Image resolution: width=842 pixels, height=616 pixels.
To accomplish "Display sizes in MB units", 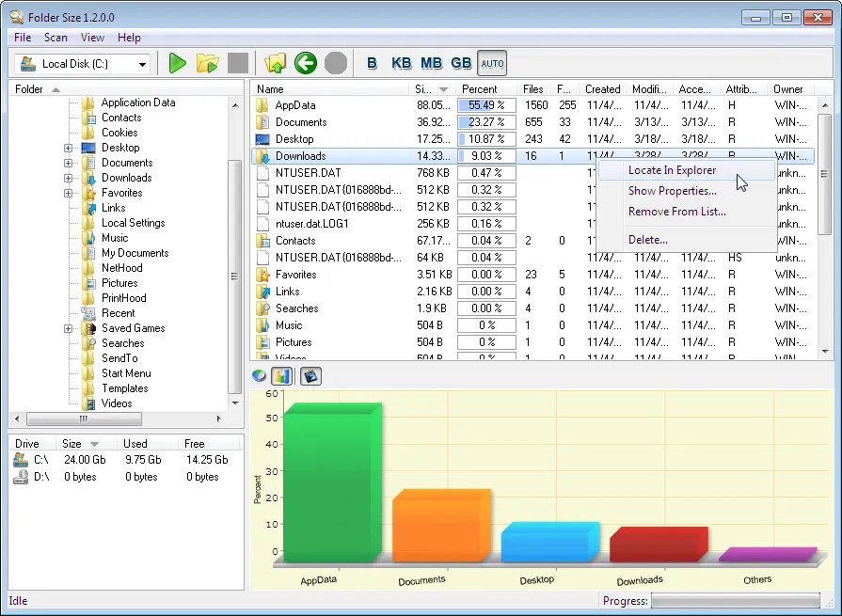I will click(x=431, y=63).
